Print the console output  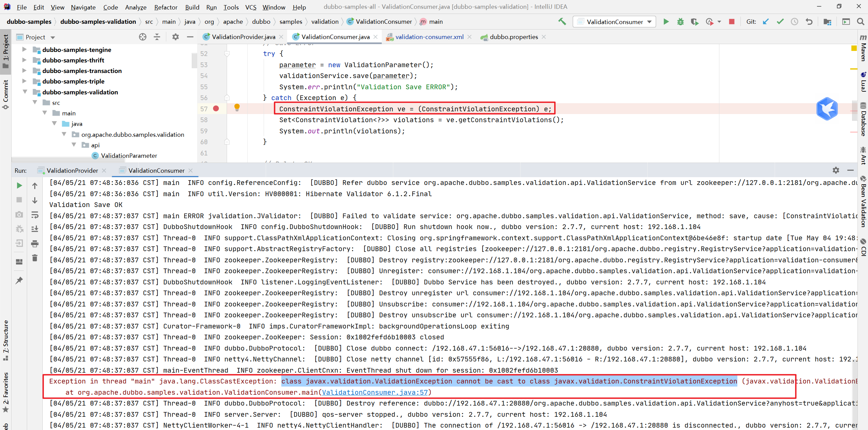tap(35, 244)
